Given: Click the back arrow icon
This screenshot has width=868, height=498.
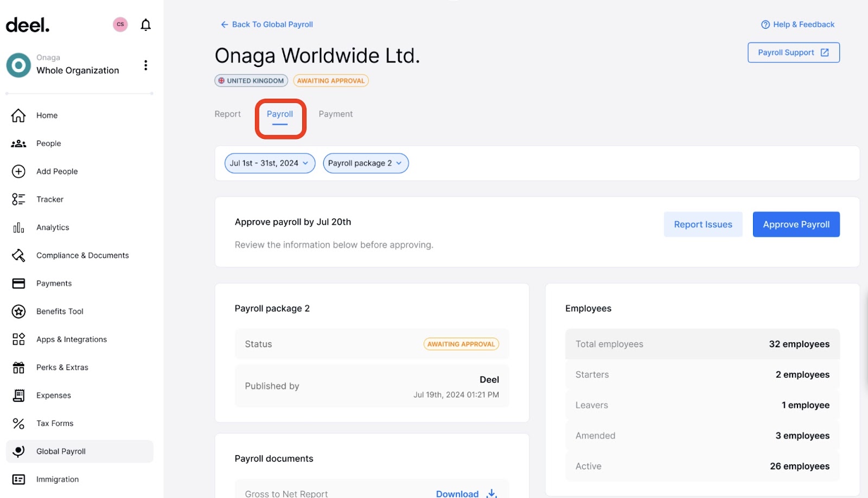Looking at the screenshot, I should click(x=224, y=24).
